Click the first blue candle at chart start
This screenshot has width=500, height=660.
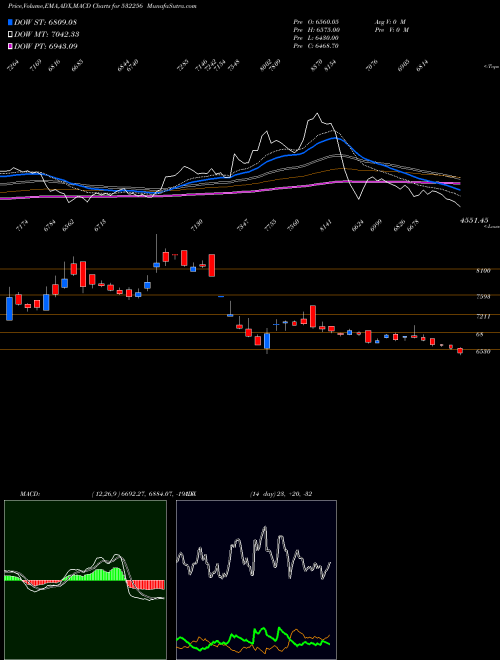click(9, 308)
